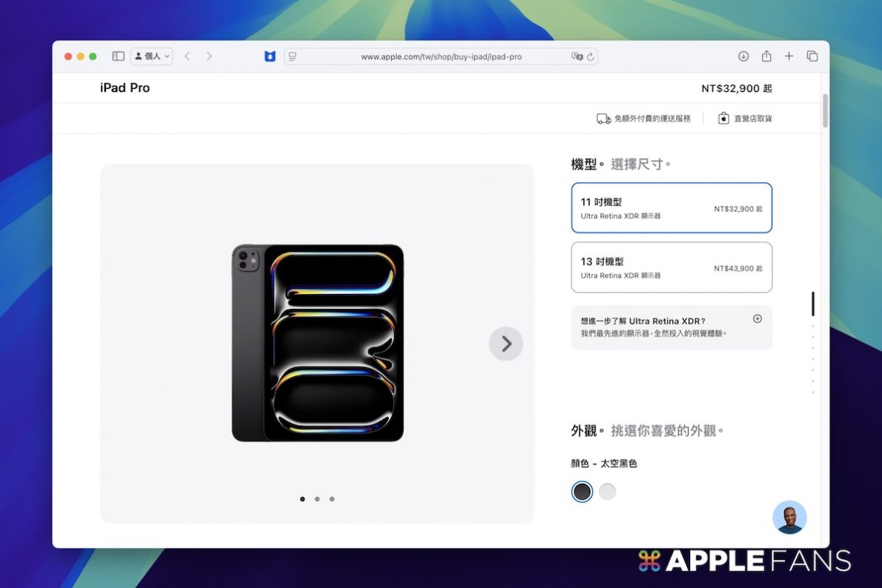Go back using the back arrow

(187, 56)
